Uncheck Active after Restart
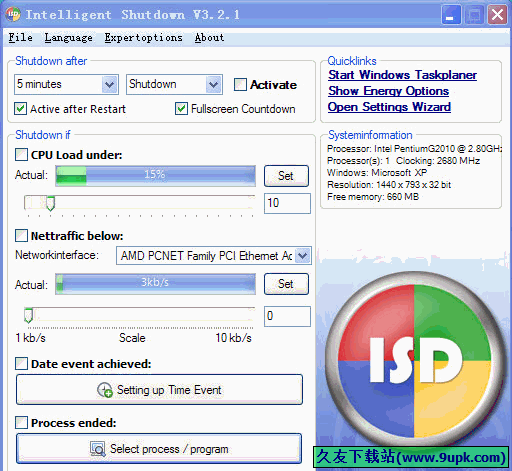The height and width of the screenshot is (471, 512). point(21,109)
